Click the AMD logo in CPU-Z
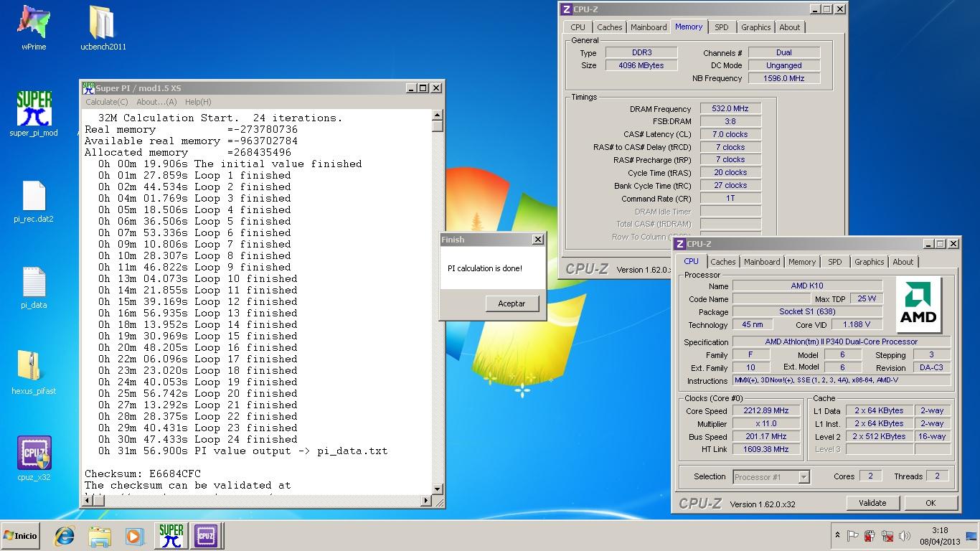The height and width of the screenshot is (551, 980). (x=918, y=304)
